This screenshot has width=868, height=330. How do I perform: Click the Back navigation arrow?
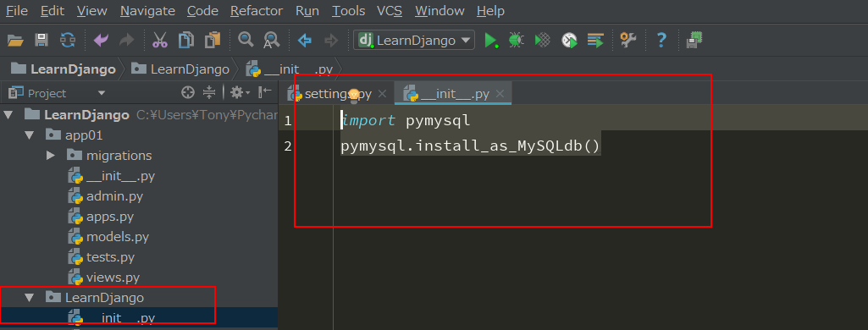click(305, 40)
